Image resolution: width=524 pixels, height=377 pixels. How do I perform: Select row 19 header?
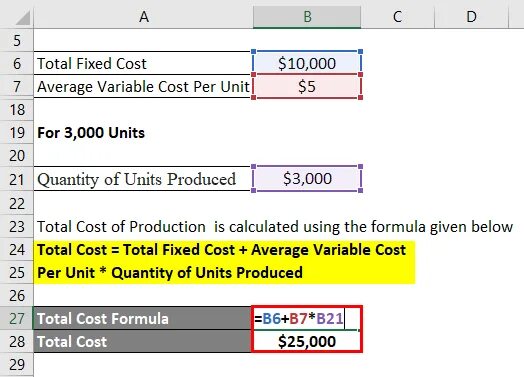point(17,133)
